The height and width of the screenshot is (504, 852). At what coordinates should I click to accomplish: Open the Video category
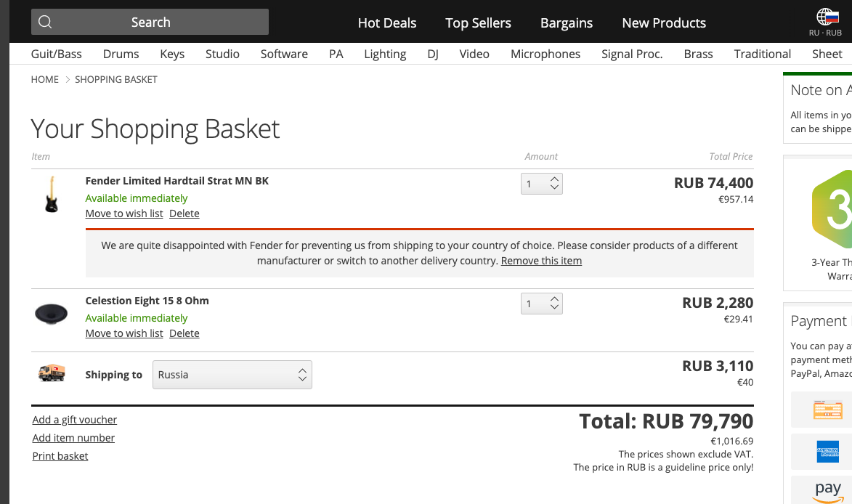tap(474, 54)
